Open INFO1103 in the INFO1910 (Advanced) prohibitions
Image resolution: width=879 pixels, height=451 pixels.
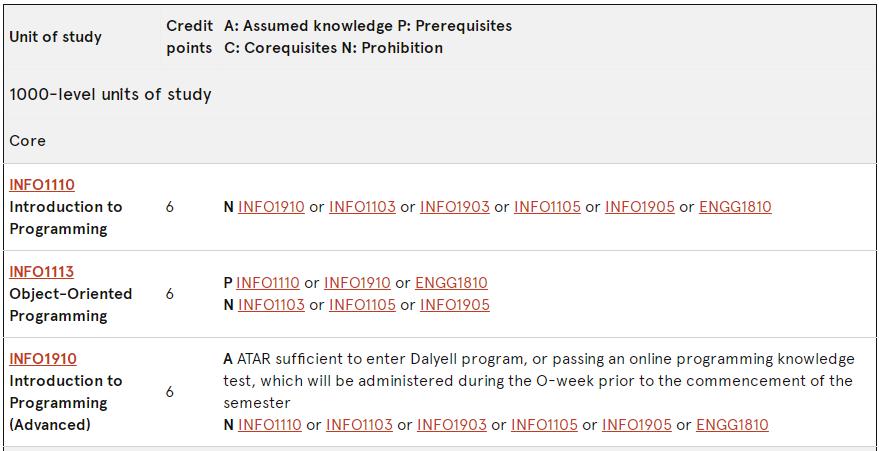click(x=359, y=425)
